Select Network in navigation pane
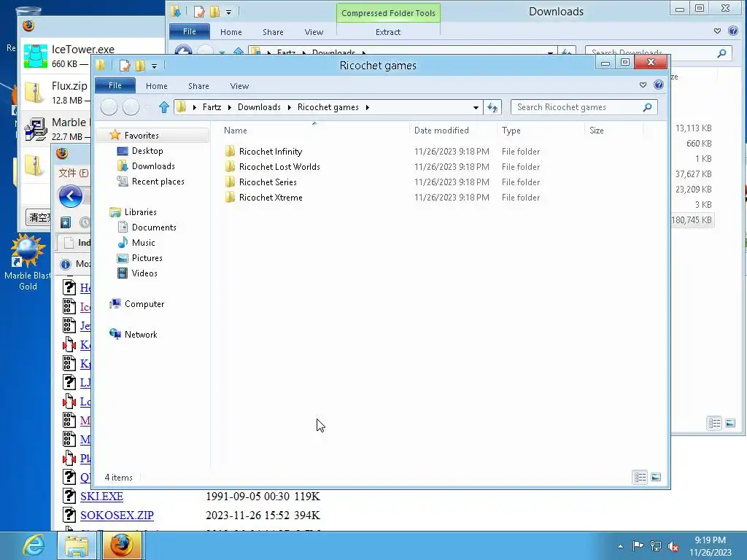The width and height of the screenshot is (747, 560). pyautogui.click(x=141, y=334)
